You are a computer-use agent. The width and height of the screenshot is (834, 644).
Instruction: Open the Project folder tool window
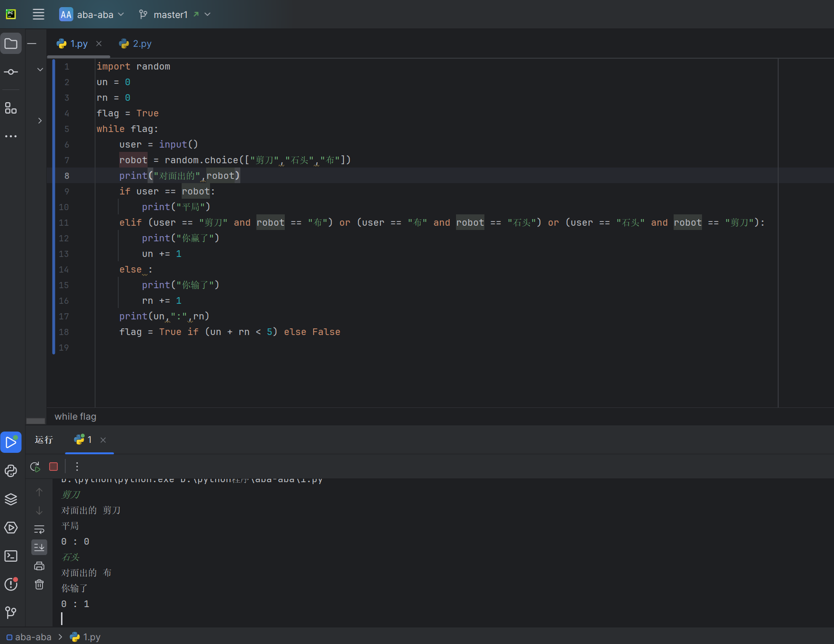tap(11, 44)
